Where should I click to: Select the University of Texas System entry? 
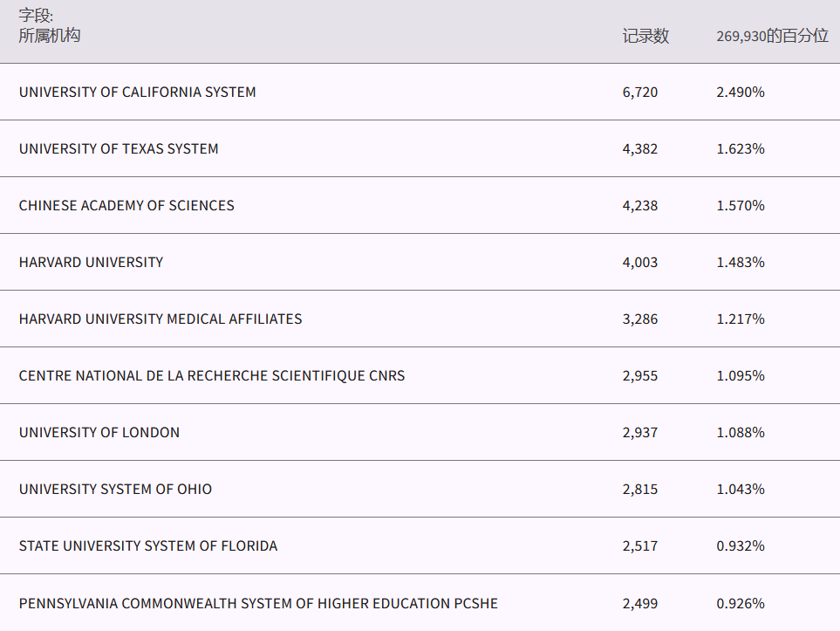[x=119, y=148]
